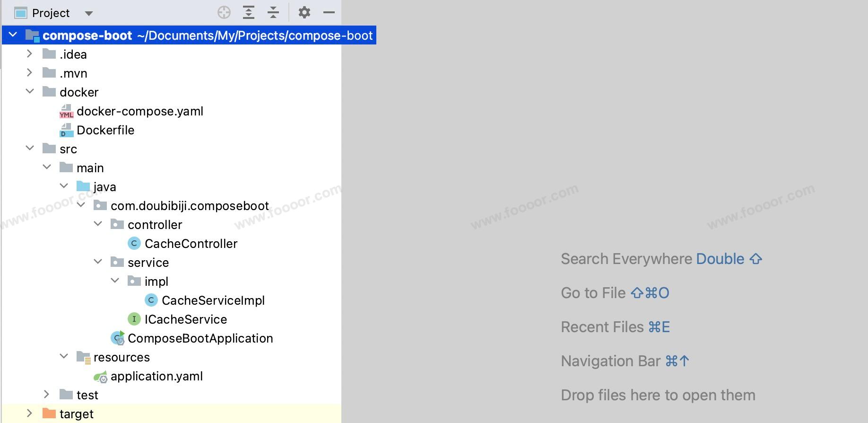The height and width of the screenshot is (423, 868).
Task: Click the compose-boot project root node
Action: click(87, 35)
